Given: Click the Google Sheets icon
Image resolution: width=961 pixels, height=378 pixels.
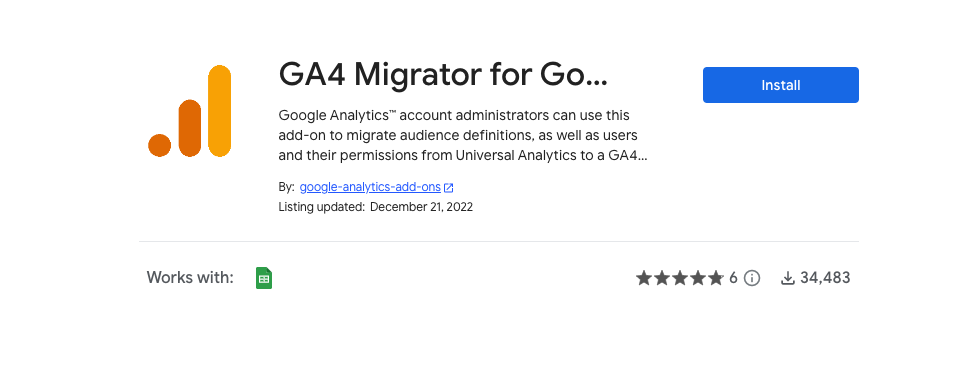Looking at the screenshot, I should (264, 278).
